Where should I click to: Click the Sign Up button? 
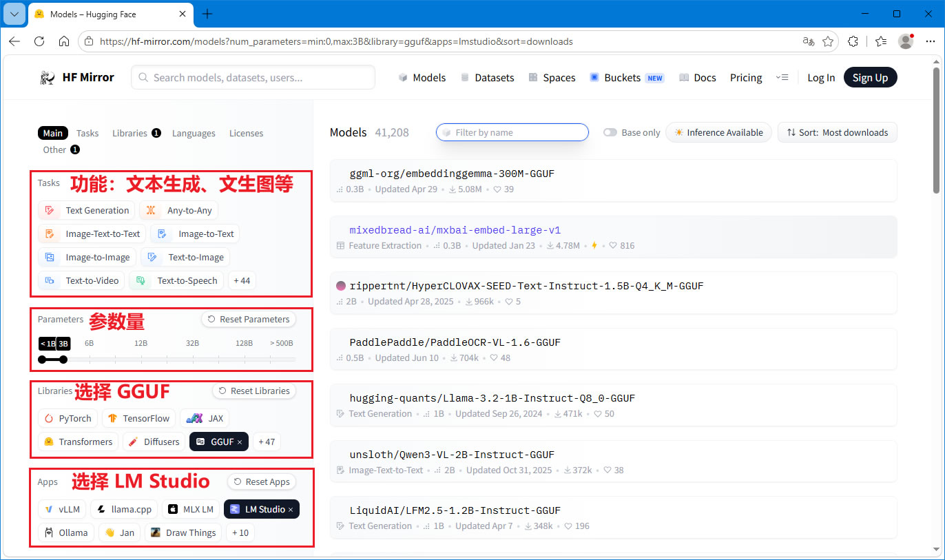pos(870,78)
